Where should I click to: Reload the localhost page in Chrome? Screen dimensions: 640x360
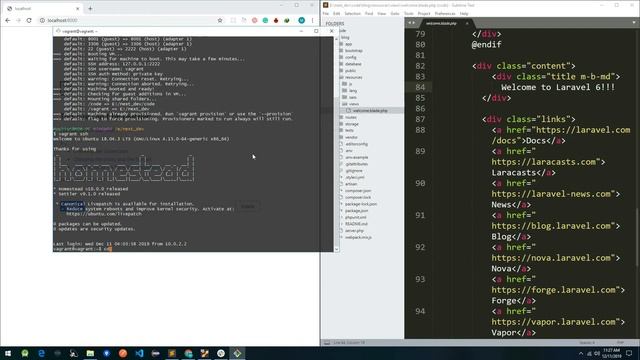(x=29, y=20)
